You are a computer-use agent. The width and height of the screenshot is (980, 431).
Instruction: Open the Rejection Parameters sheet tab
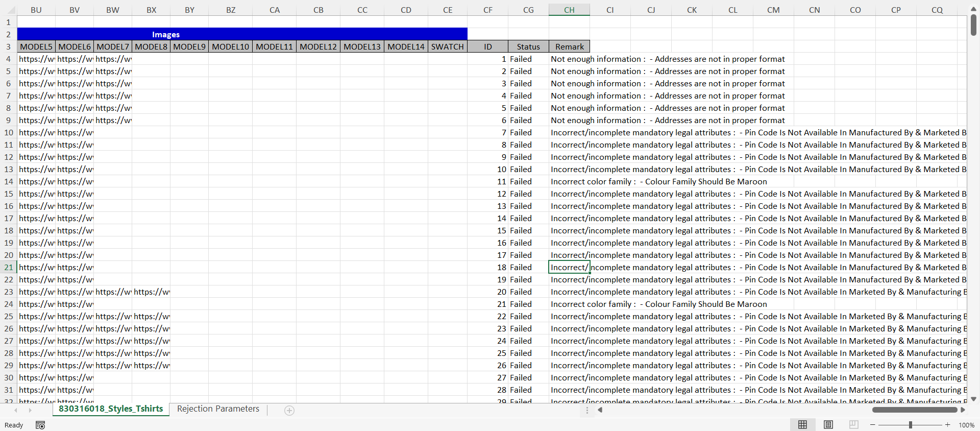(x=218, y=409)
